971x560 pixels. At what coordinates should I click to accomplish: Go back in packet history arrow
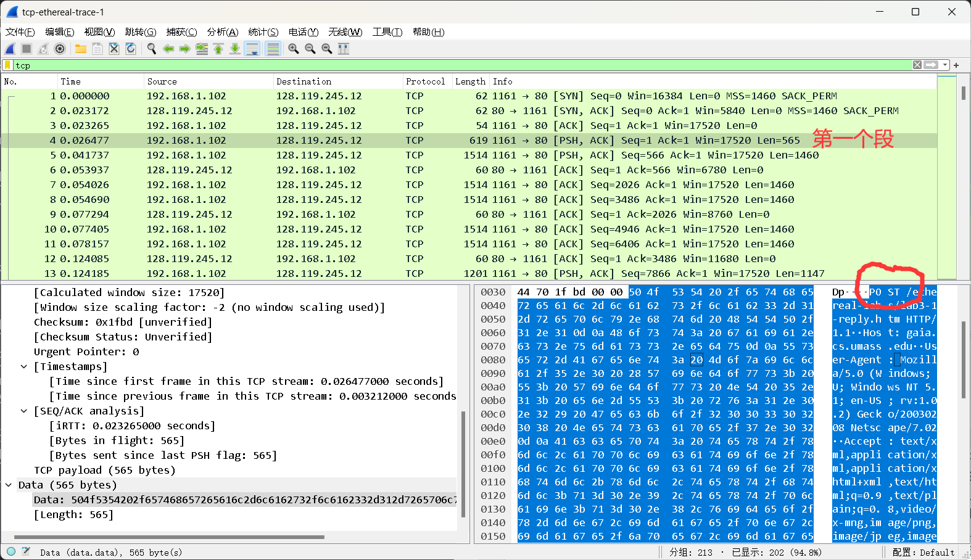pos(168,49)
